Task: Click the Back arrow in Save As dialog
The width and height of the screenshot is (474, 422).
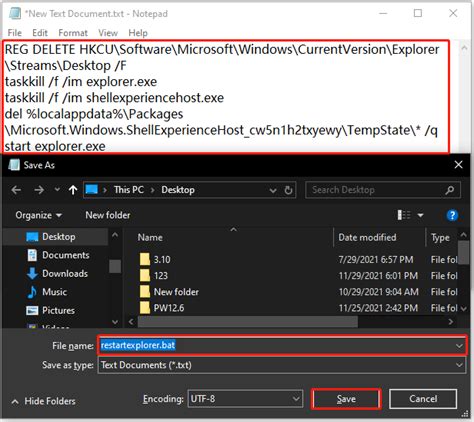Action: 16,190
